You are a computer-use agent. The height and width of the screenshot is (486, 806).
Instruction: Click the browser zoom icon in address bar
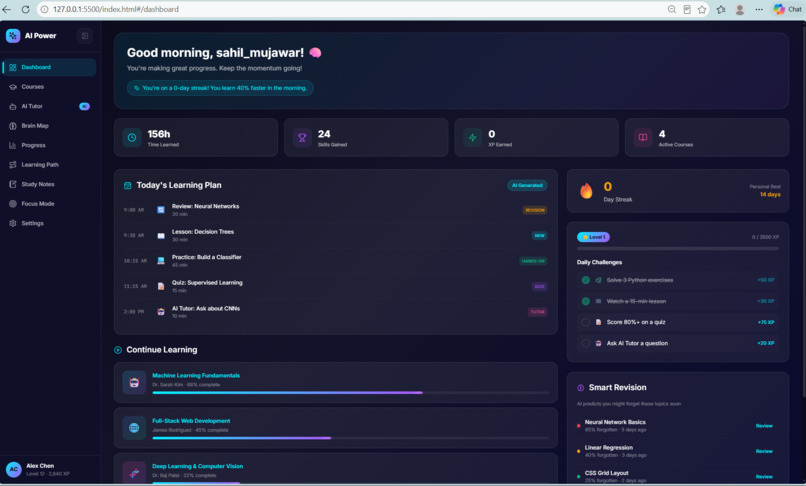point(672,9)
